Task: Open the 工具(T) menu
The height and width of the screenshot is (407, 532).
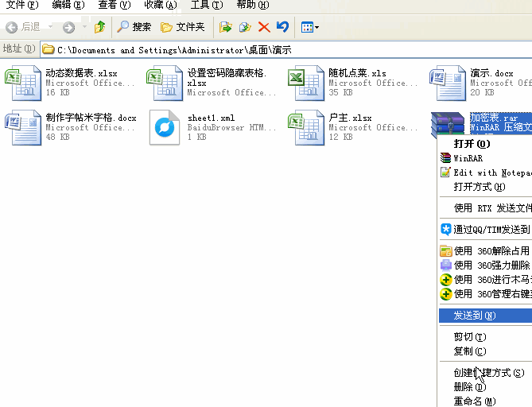Action: pos(207,5)
